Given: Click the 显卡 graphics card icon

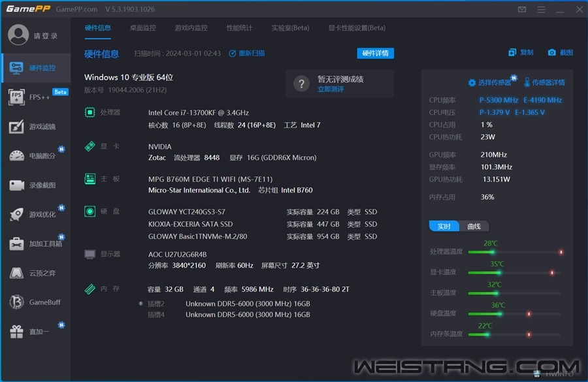Looking at the screenshot, I should click(x=90, y=146).
